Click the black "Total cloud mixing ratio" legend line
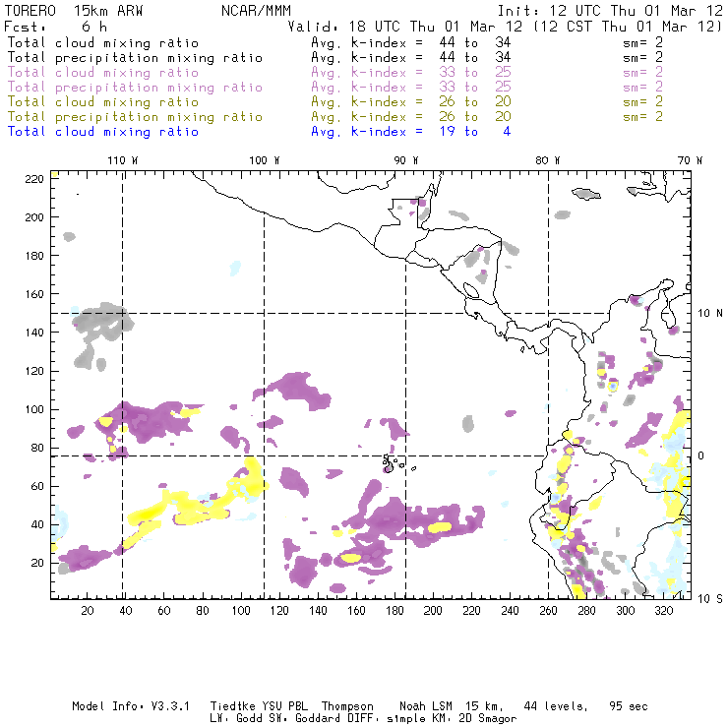Viewport: 728px width, 728px height. (103, 42)
